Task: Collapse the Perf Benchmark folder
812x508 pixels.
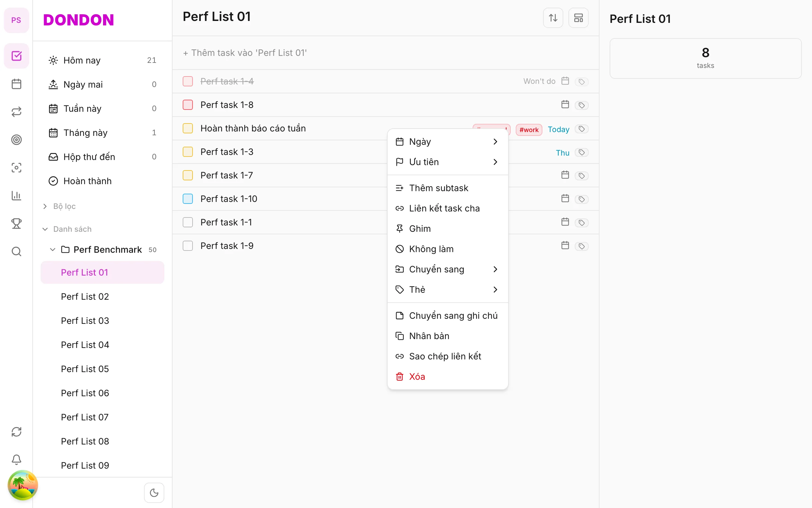Action: (x=52, y=250)
